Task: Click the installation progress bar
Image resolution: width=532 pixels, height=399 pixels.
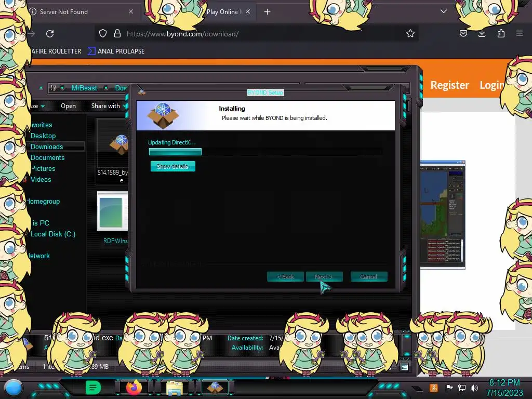Action: point(265,152)
